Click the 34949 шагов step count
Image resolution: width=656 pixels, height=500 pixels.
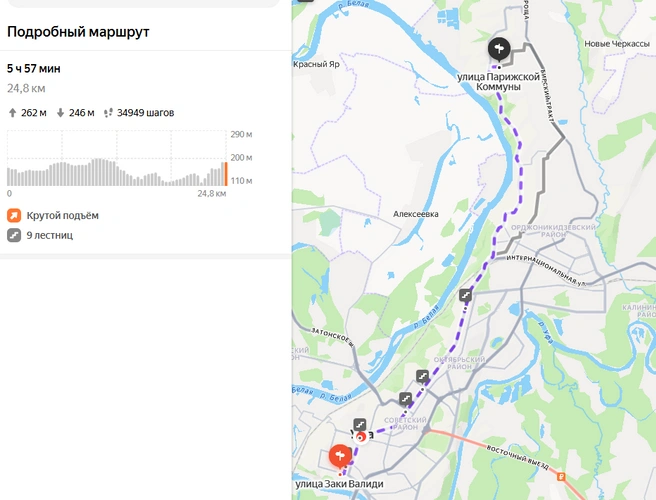tap(146, 113)
